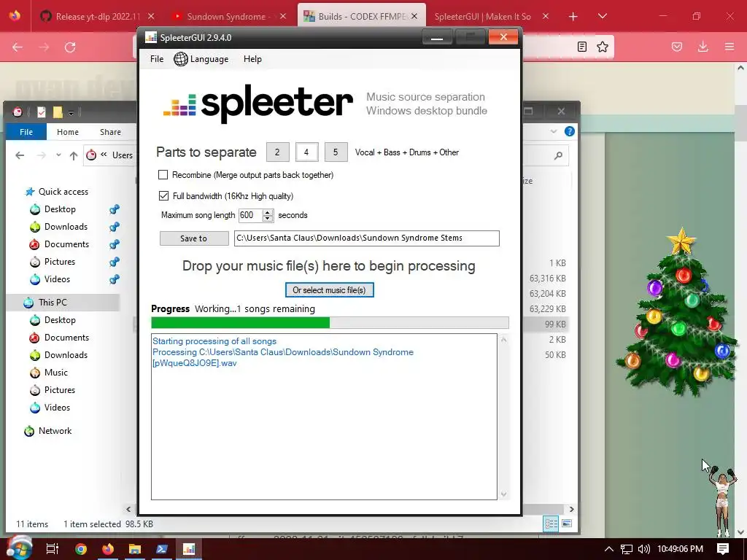Open Chrome from the taskbar
Screen dimensions: 747x560
click(81, 549)
